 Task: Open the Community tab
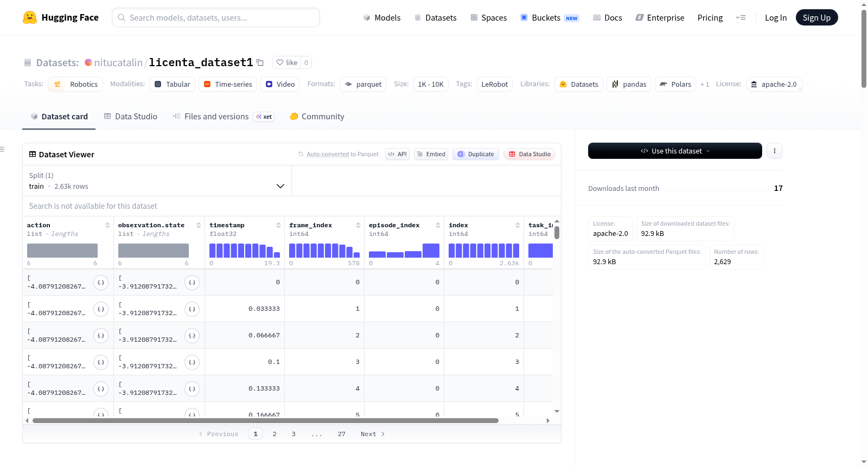pos(317,117)
